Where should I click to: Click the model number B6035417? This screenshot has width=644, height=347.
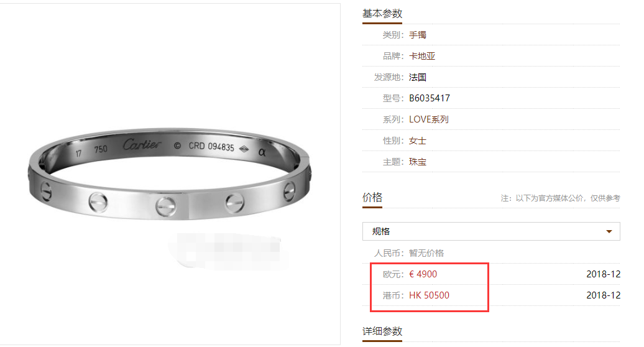430,98
